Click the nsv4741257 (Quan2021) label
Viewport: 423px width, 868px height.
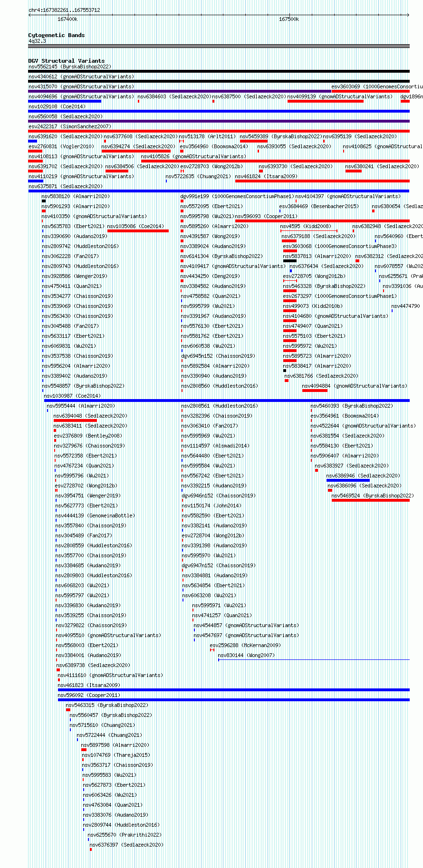tap(222, 615)
